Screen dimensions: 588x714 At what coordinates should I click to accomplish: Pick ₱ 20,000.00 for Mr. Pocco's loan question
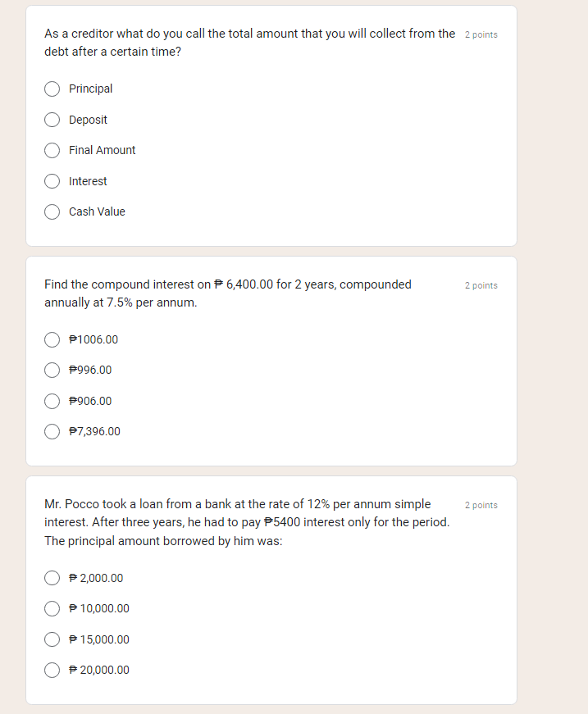(52, 670)
